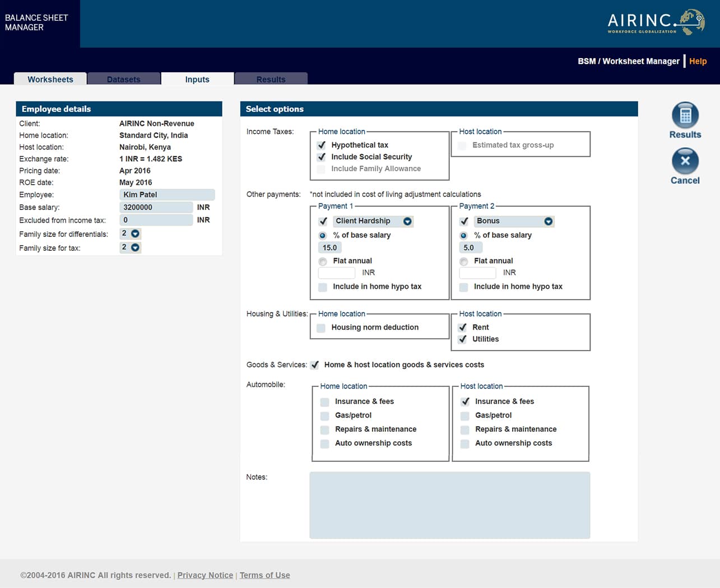Image resolution: width=720 pixels, height=588 pixels.
Task: Click the Notes text area
Action: 450,505
